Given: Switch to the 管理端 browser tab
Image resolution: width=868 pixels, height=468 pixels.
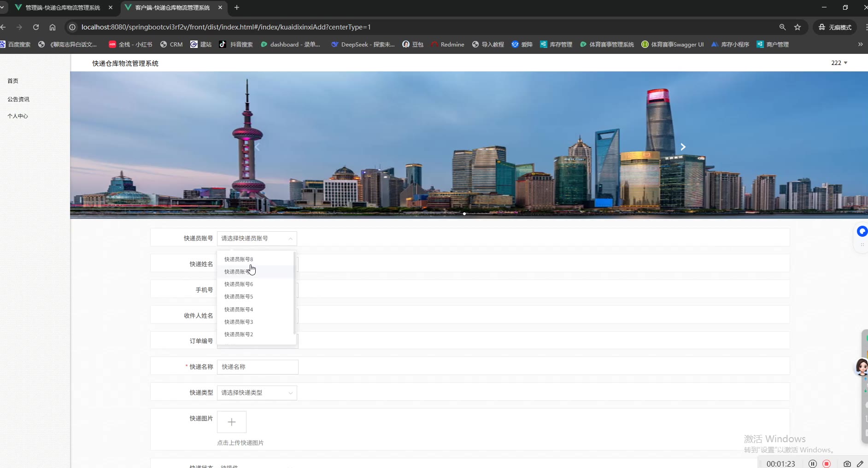Looking at the screenshot, I should (x=63, y=7).
